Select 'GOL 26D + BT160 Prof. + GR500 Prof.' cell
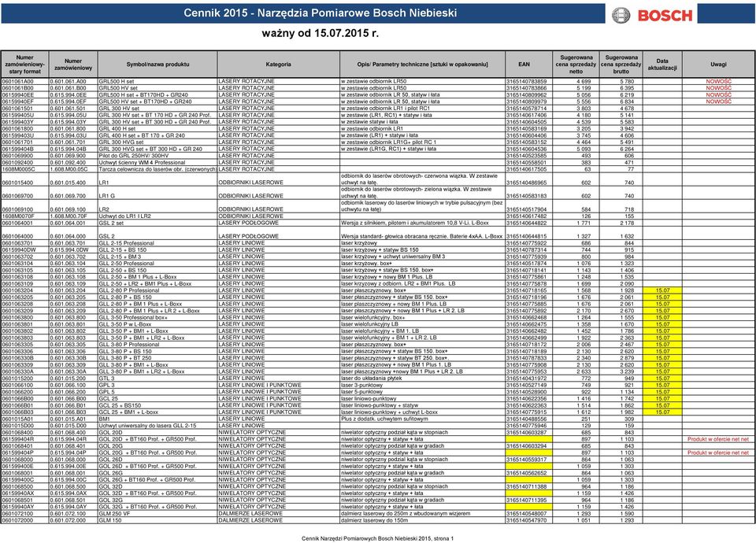 [157, 466]
